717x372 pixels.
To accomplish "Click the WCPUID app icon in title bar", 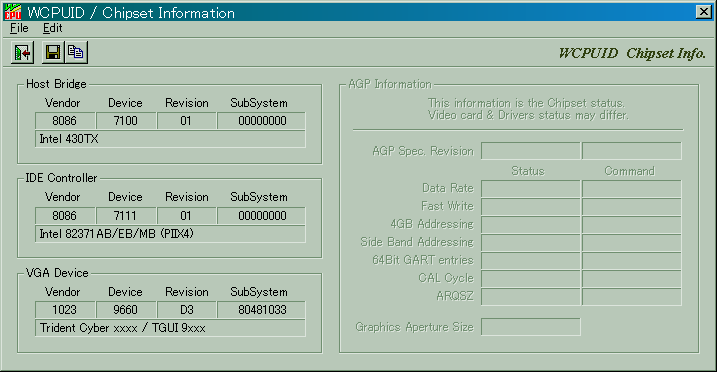I will (12, 12).
